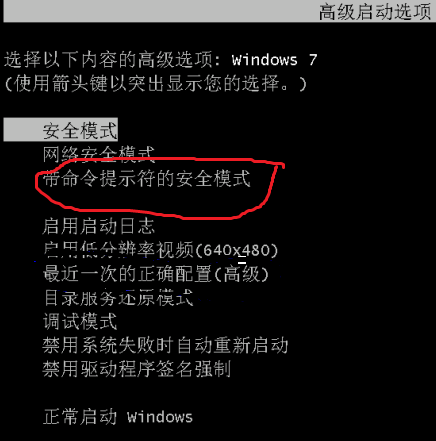
Task: Click the (640x480) resolution text
Action: point(236,250)
